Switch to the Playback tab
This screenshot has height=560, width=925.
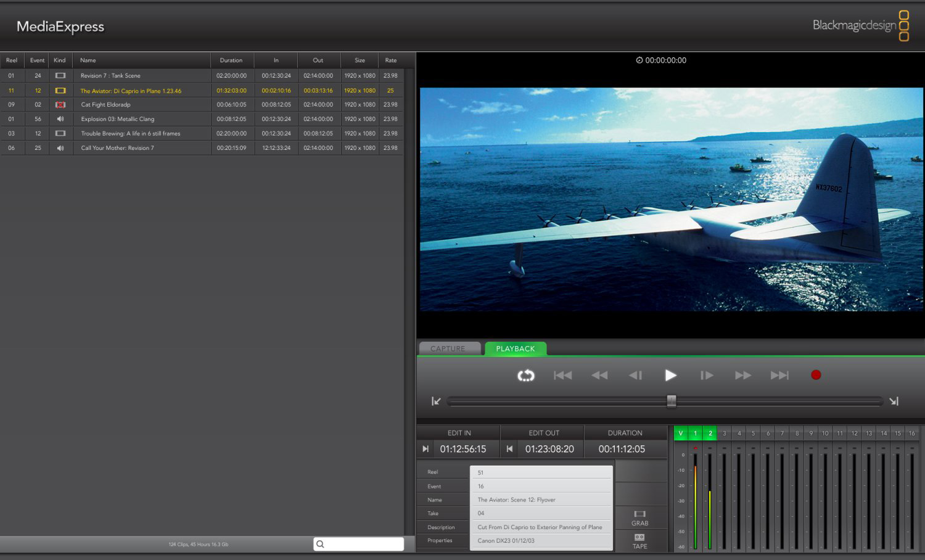(x=516, y=348)
